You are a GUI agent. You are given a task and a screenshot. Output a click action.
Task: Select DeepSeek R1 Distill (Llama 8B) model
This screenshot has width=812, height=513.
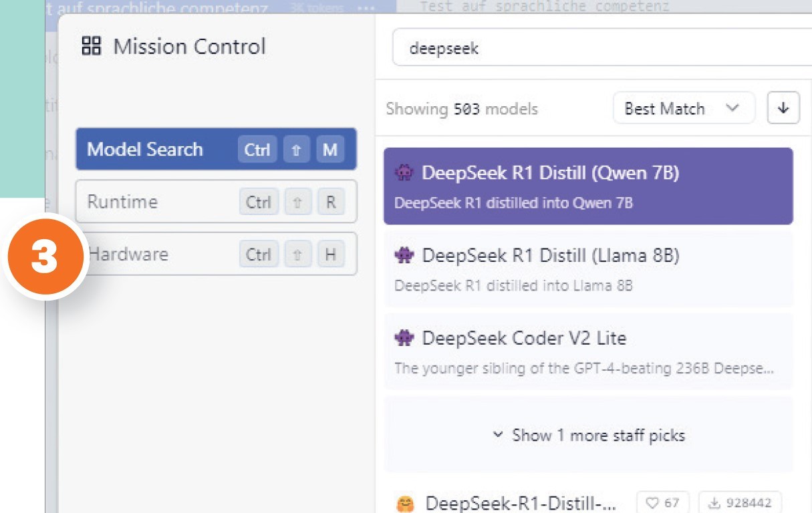[588, 269]
